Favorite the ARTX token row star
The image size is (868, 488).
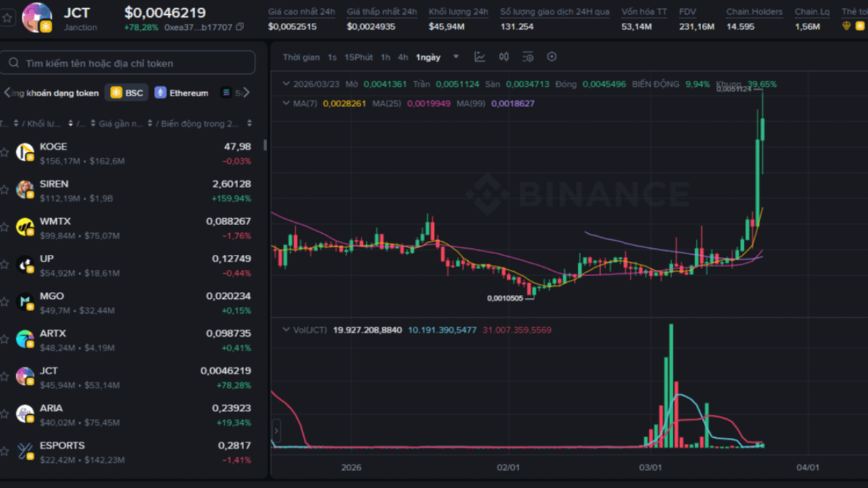pos(5,340)
